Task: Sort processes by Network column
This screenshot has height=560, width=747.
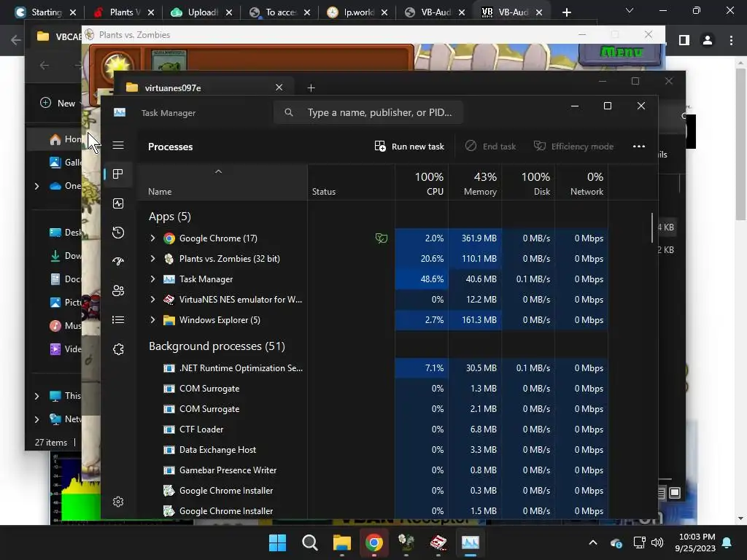Action: (581, 183)
